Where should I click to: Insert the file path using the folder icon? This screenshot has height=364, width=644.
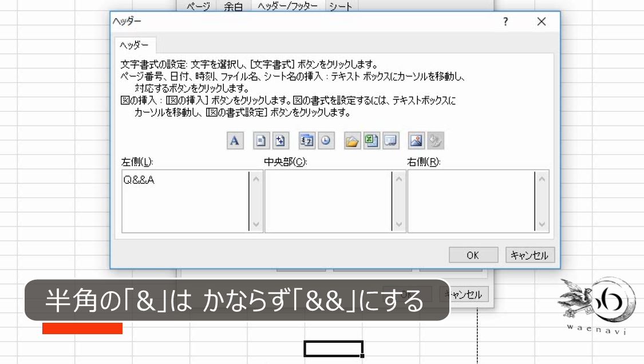pyautogui.click(x=351, y=140)
